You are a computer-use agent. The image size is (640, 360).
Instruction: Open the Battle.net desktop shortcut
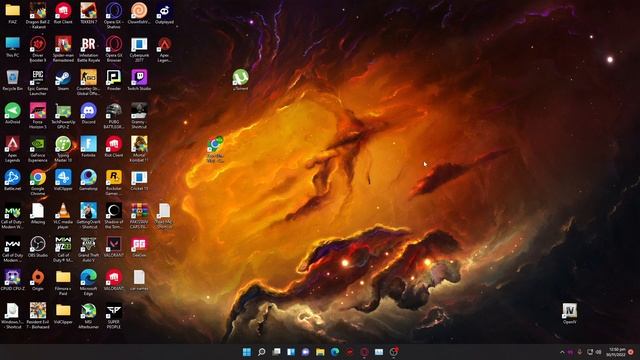(13, 180)
